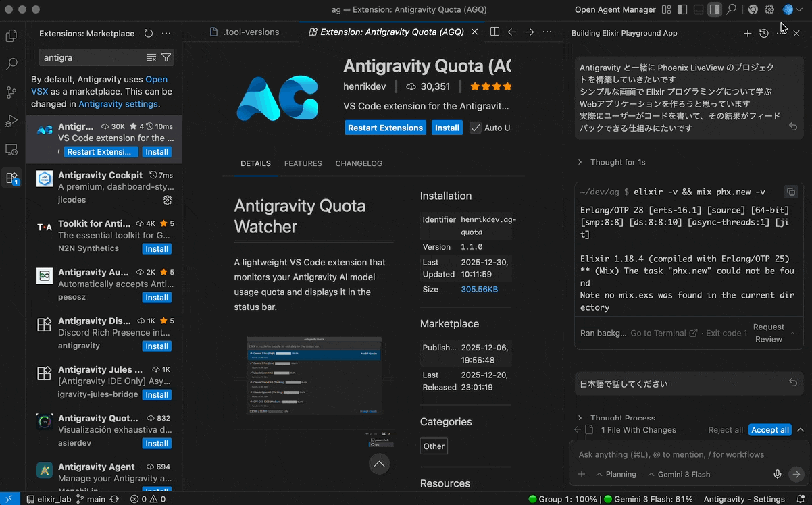The height and width of the screenshot is (505, 812).
Task: Open main branch selector in status bar
Action: 91,499
